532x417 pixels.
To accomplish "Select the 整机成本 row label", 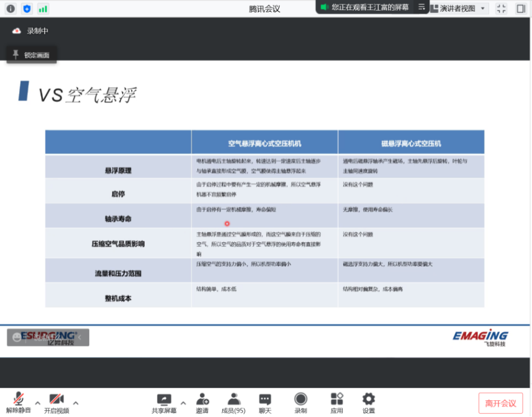I will [x=118, y=298].
